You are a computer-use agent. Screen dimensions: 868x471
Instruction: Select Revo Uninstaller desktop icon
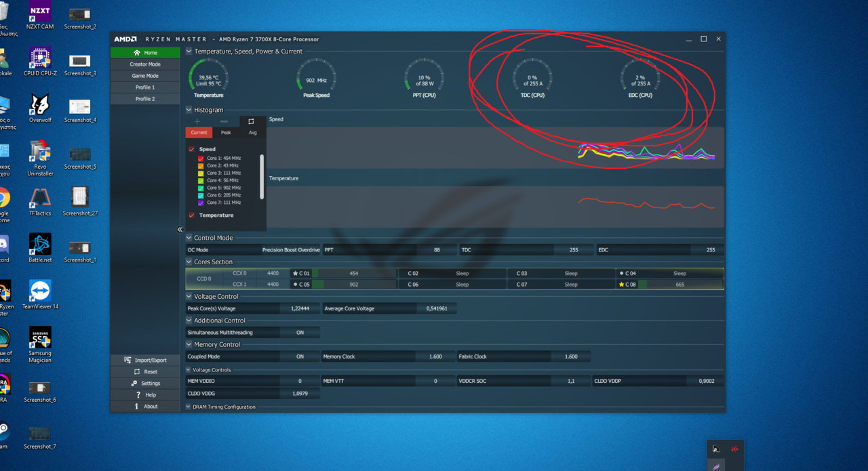(40, 158)
